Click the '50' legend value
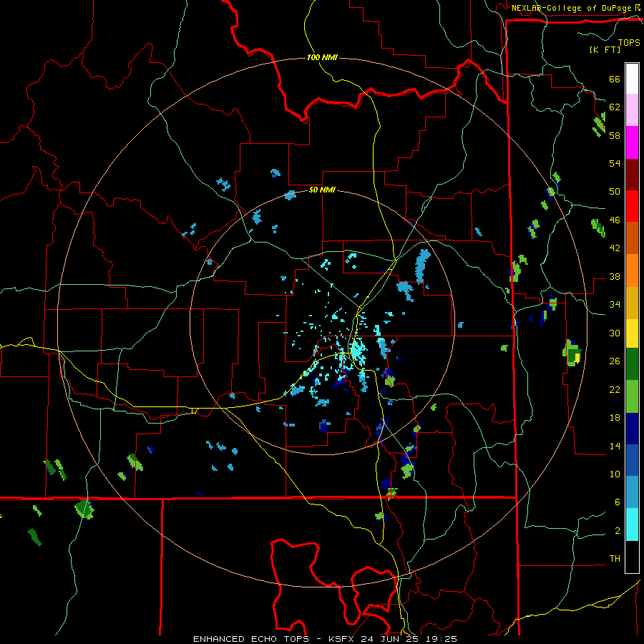644x644 pixels. tap(615, 192)
